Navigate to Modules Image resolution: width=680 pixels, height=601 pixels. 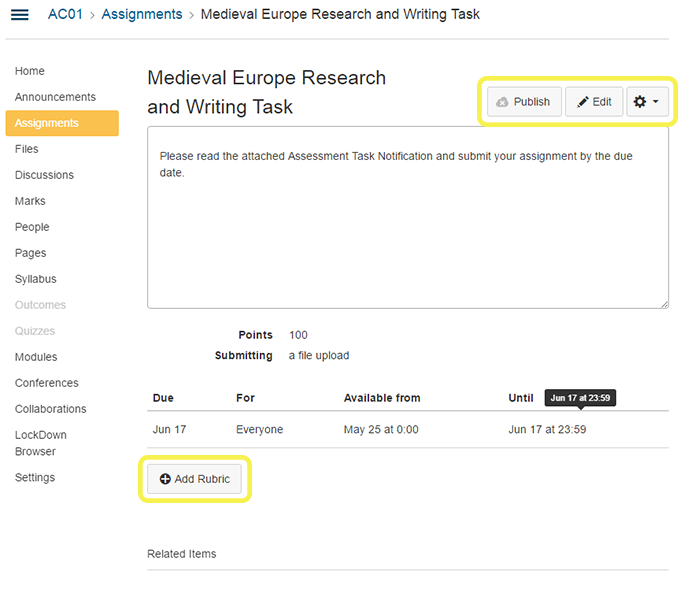[36, 357]
